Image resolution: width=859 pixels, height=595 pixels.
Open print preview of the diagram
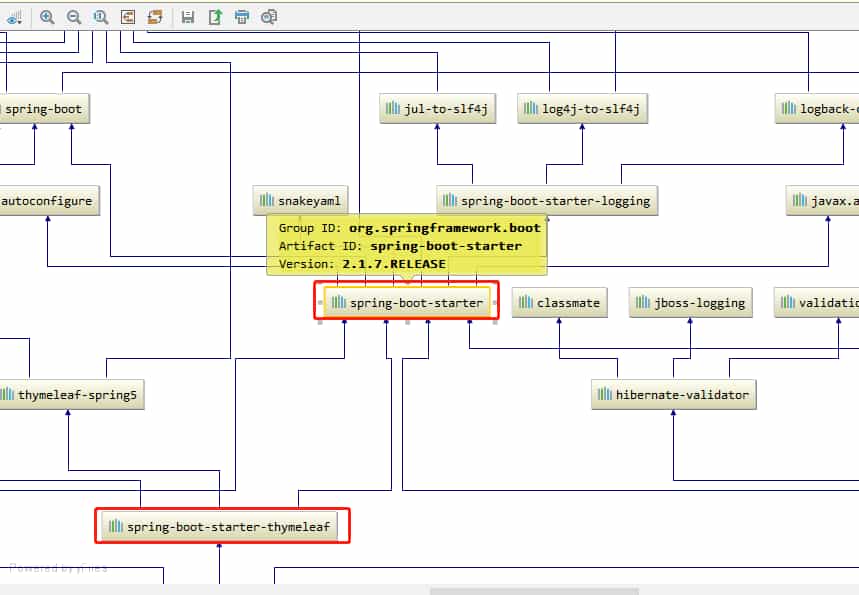[269, 18]
